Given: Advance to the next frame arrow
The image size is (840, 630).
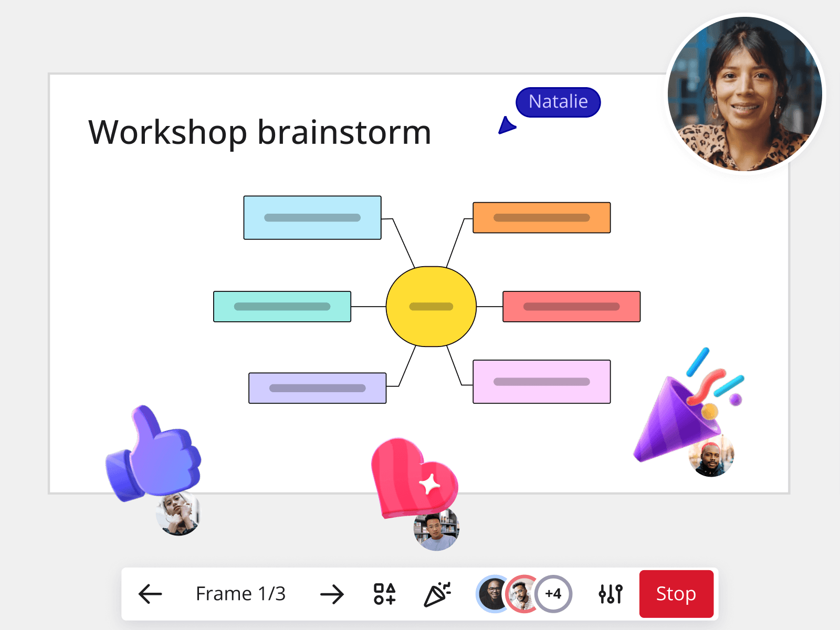Looking at the screenshot, I should tap(332, 594).
